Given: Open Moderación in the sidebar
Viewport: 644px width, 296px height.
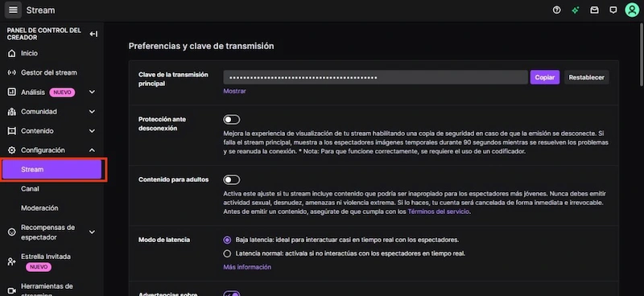Looking at the screenshot, I should tap(39, 208).
